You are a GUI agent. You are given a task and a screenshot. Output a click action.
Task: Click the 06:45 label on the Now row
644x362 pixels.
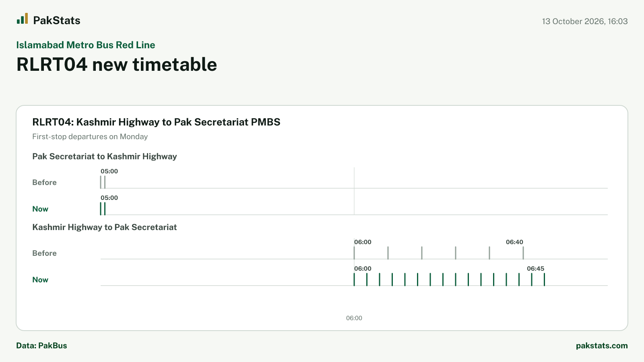click(535, 269)
